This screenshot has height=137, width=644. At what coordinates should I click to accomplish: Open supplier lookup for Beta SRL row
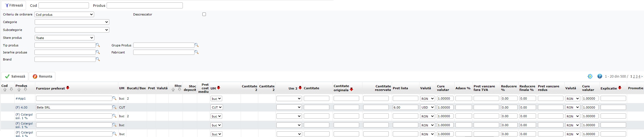coord(114,107)
